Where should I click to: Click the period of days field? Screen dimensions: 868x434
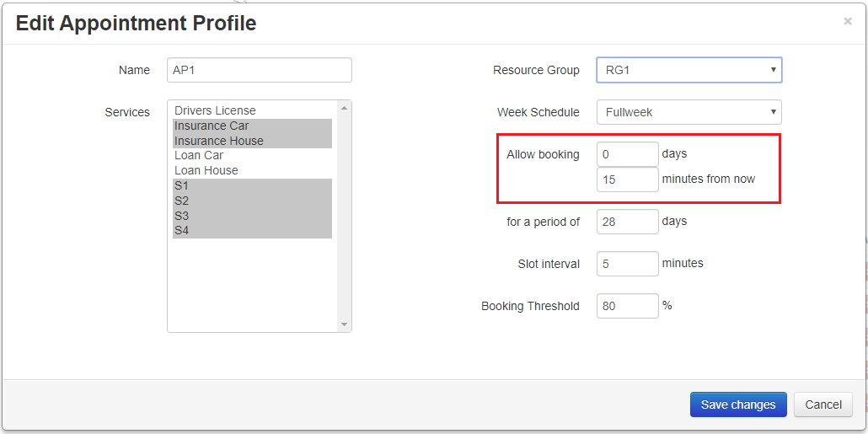(628, 222)
